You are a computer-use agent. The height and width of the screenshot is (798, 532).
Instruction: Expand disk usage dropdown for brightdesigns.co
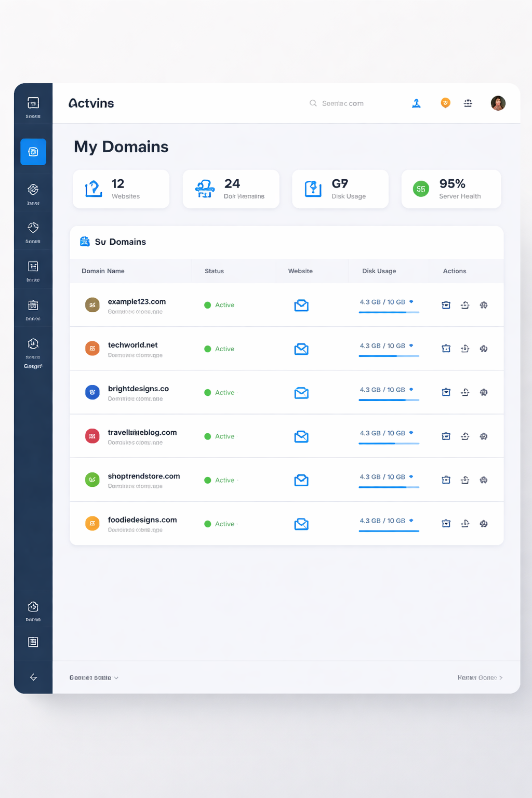tap(411, 389)
